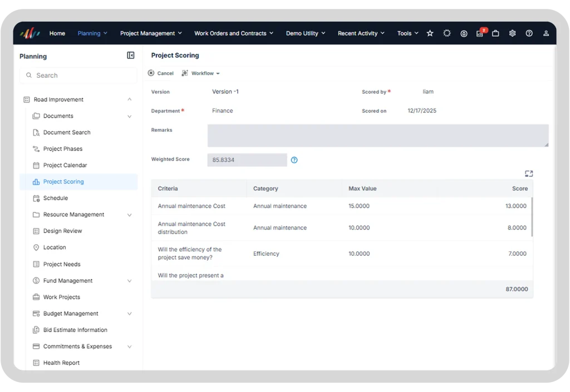Click the briefcase icon in top bar
This screenshot has width=570, height=392.
point(495,33)
